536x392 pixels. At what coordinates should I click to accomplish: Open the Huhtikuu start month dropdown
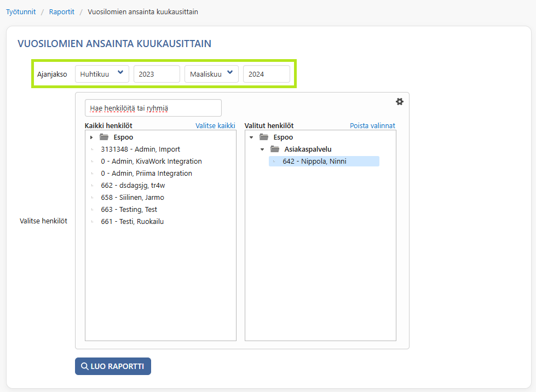pos(102,74)
